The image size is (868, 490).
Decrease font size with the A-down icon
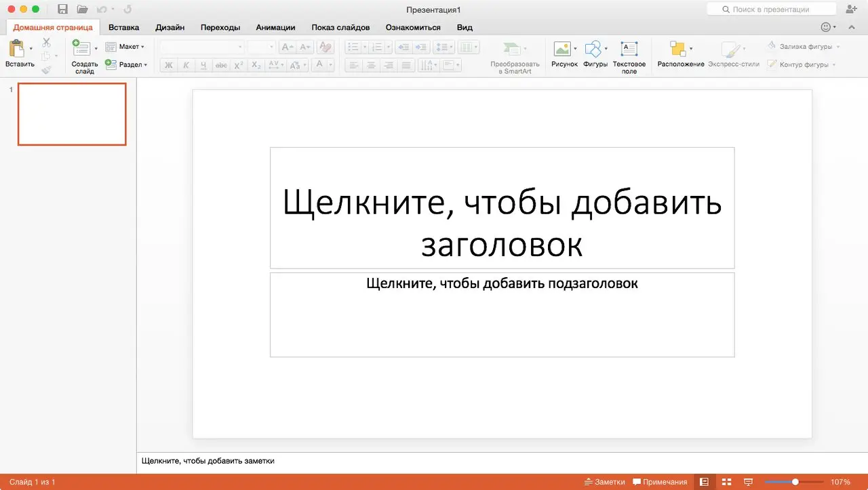coord(306,47)
